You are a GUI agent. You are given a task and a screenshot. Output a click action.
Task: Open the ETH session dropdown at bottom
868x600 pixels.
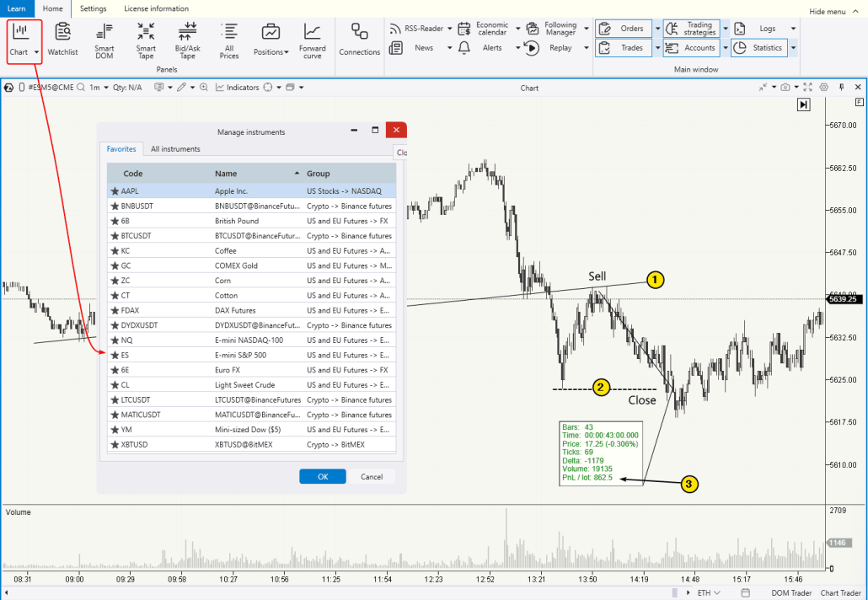point(709,592)
